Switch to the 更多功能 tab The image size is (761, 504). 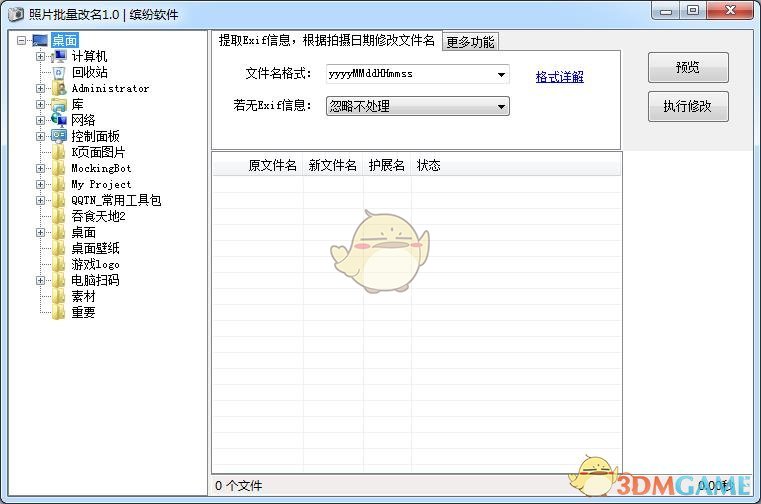(x=470, y=42)
